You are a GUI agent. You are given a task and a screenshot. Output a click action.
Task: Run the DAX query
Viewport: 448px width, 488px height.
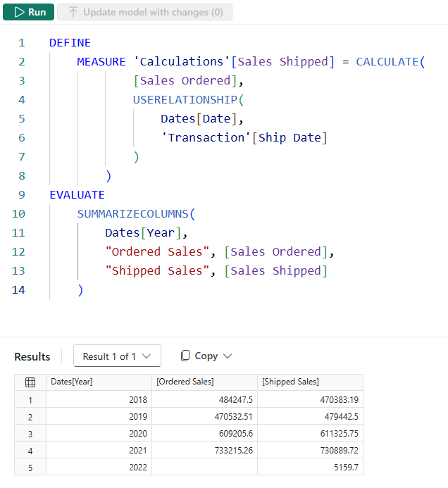click(x=28, y=12)
